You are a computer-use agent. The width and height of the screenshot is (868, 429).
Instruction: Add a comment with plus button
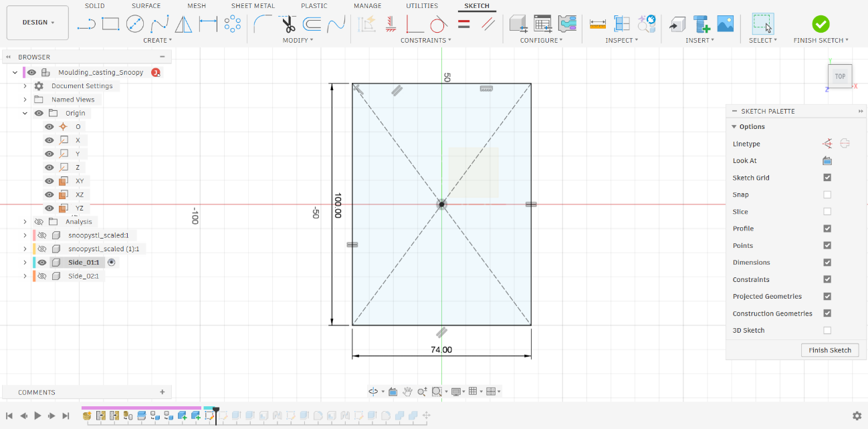coord(162,392)
